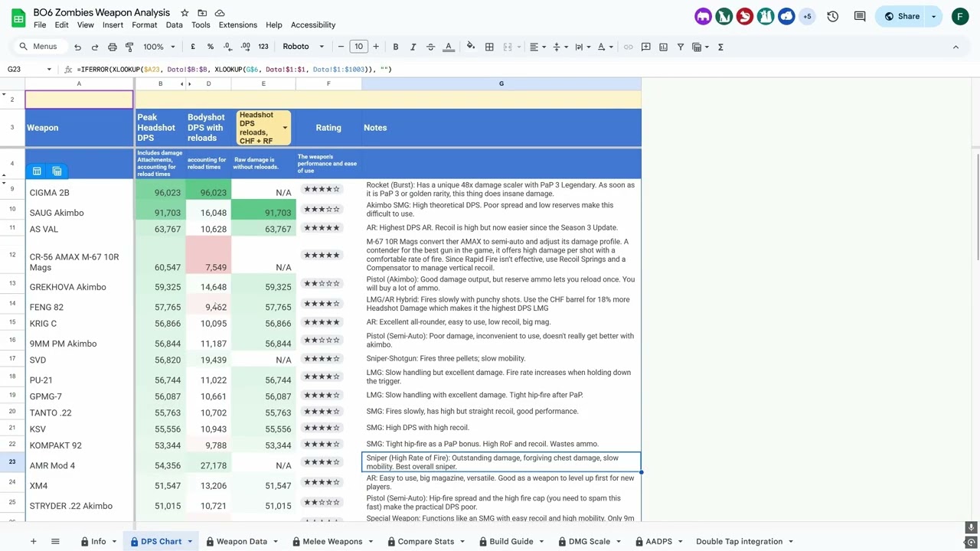Click the move to folder icon

point(202,13)
